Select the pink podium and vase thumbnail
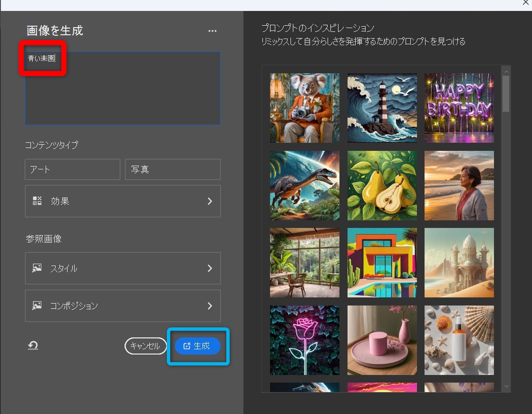 382,340
